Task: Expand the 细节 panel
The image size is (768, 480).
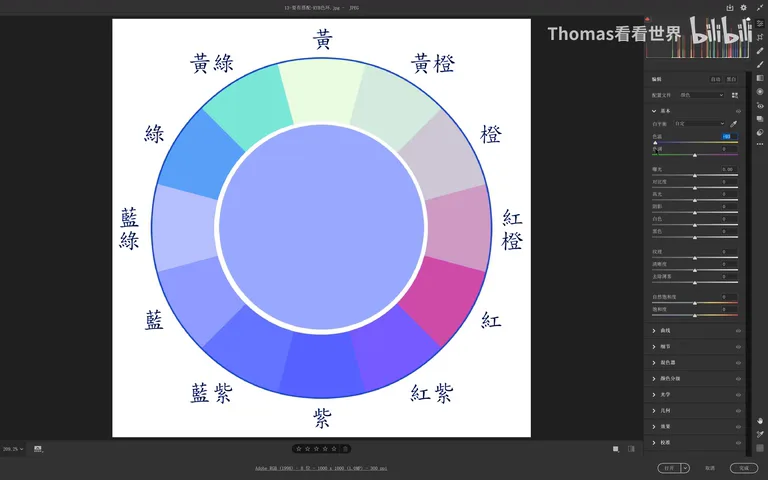Action: (654, 347)
